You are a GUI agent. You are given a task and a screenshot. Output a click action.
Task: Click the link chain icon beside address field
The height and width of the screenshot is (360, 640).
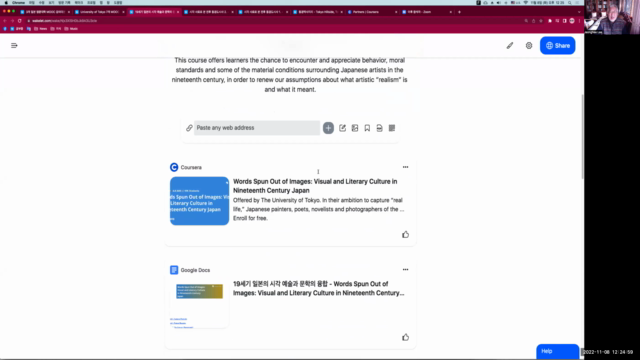coord(189,128)
